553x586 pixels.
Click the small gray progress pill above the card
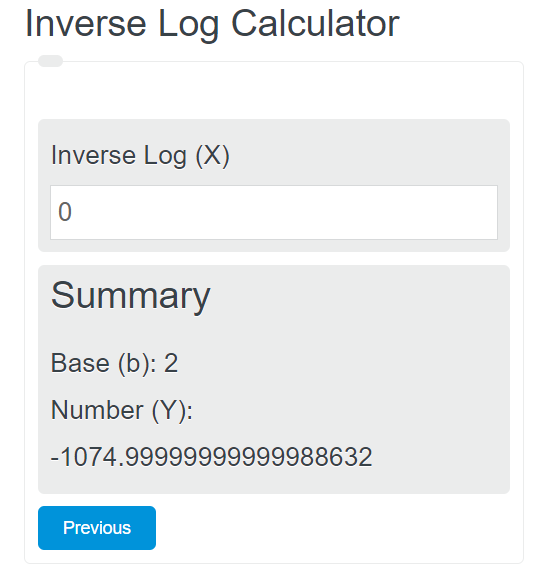50,61
